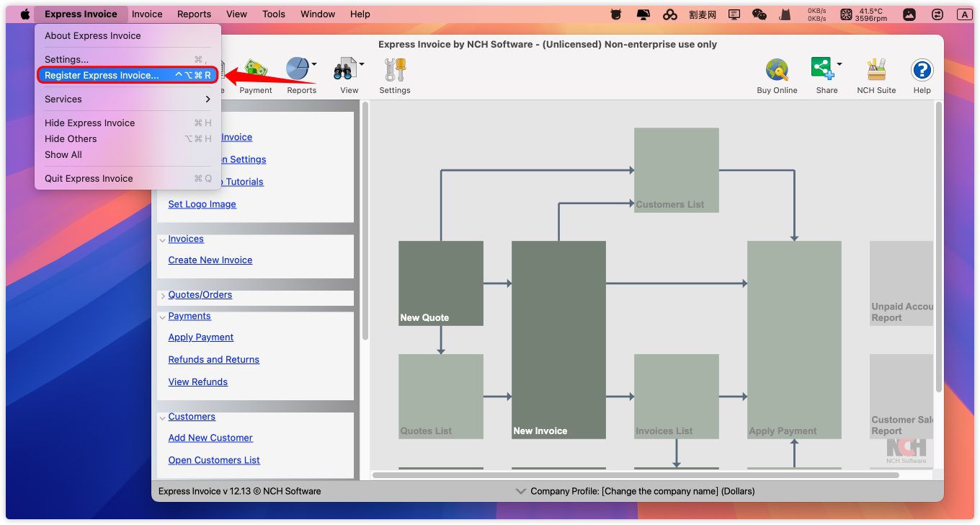Image resolution: width=980 pixels, height=525 pixels.
Task: Open the Share dropdown arrow
Action: (839, 64)
